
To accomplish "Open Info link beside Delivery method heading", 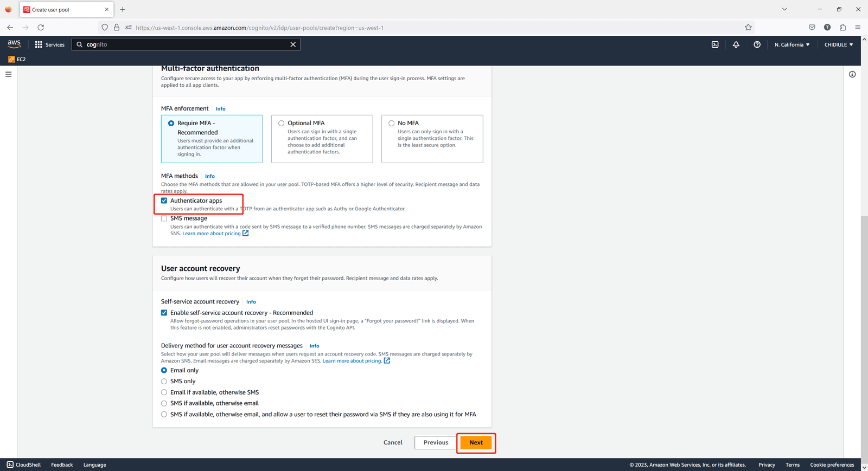I will 314,346.
